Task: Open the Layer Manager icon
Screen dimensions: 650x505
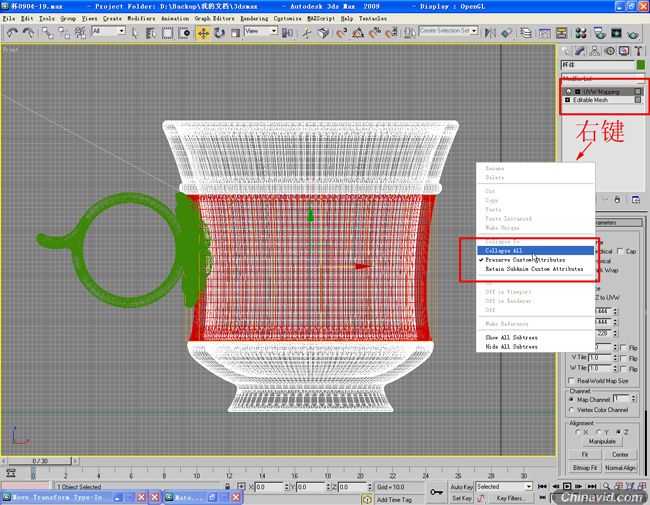Action: 526,33
